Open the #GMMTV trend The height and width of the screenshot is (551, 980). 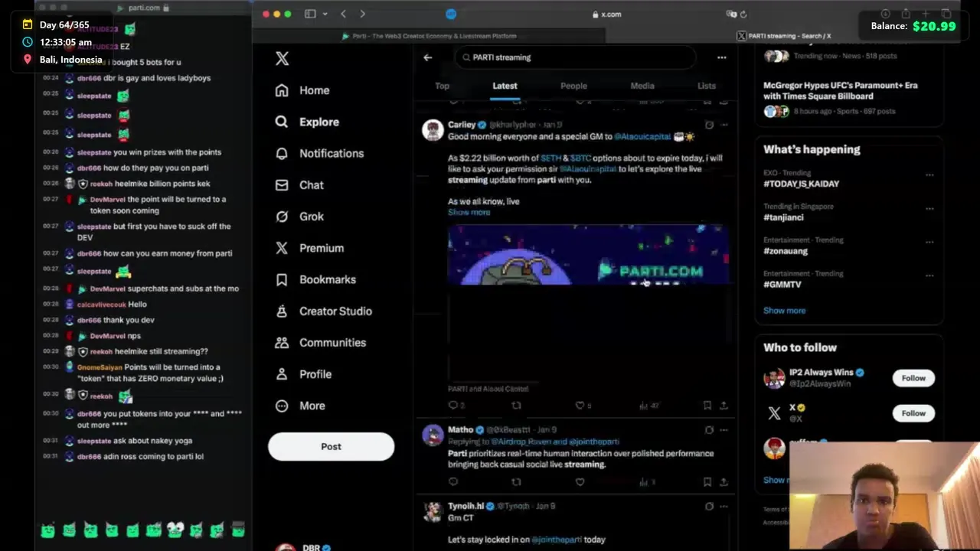pos(782,284)
